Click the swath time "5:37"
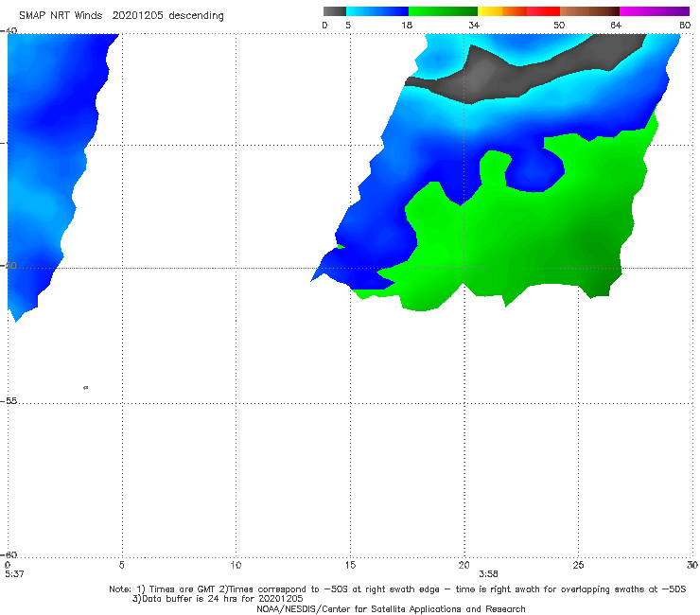Image resolution: width=700 pixels, height=615 pixels. click(x=14, y=573)
